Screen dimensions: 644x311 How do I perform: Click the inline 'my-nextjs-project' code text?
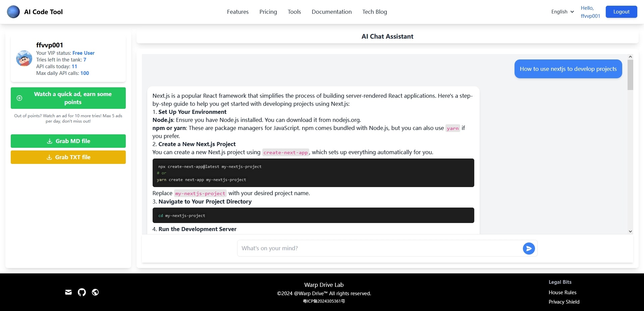point(200,193)
